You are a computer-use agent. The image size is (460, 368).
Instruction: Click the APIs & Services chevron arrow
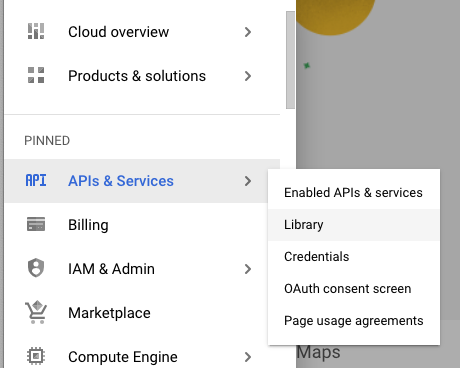click(248, 181)
